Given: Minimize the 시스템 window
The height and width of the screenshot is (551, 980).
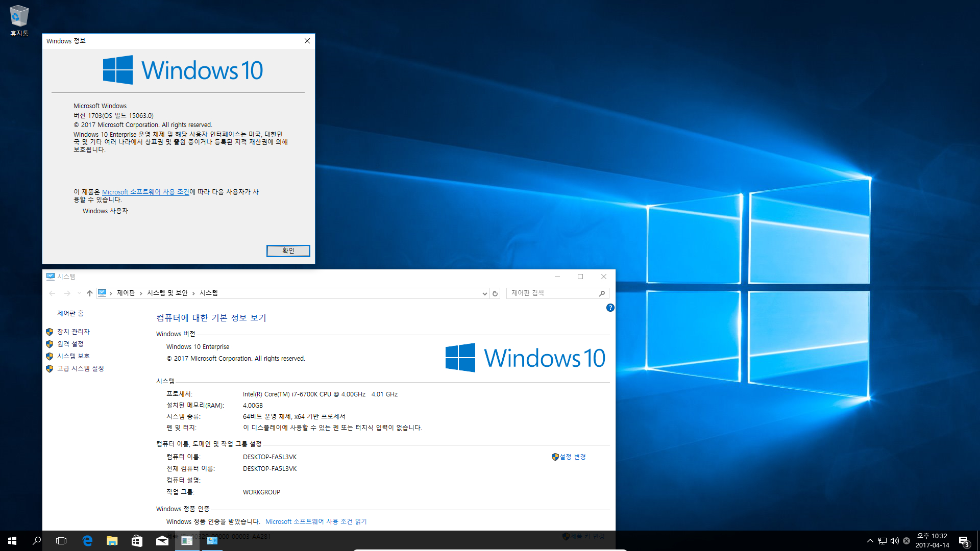Looking at the screenshot, I should [557, 277].
